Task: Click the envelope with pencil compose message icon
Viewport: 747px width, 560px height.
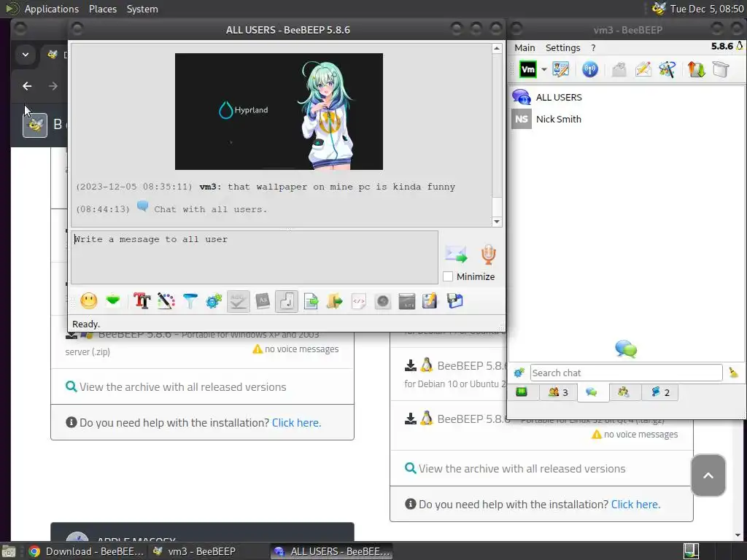Action: click(x=643, y=69)
